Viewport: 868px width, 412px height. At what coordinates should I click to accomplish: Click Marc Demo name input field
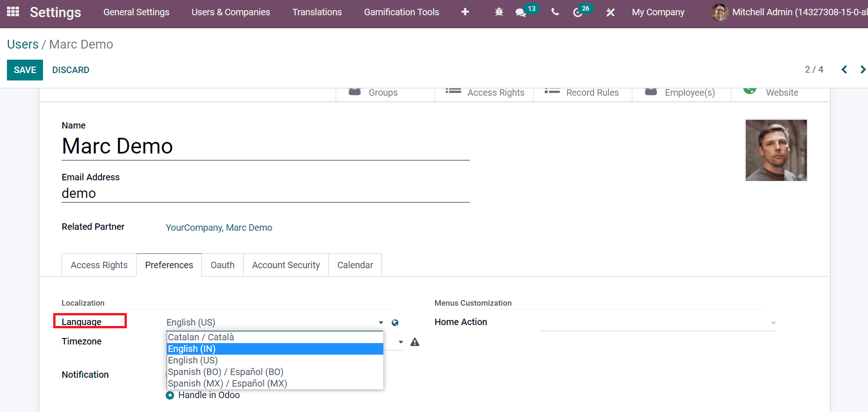coord(266,147)
